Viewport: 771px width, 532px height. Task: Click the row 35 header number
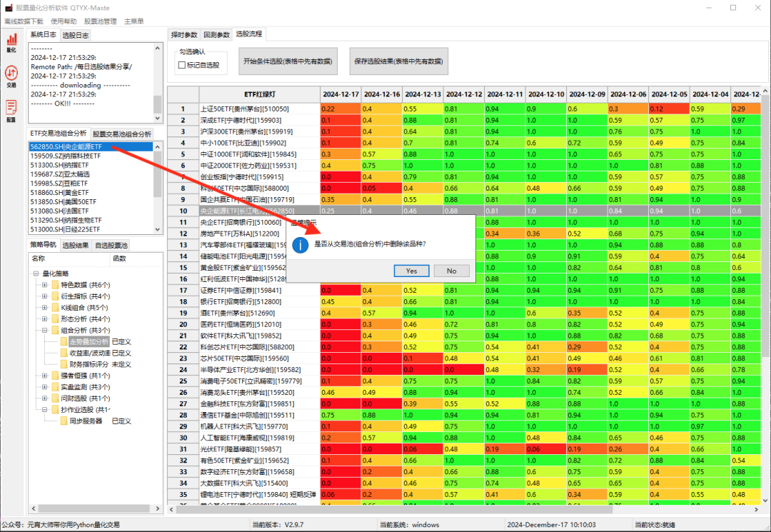pos(183,495)
